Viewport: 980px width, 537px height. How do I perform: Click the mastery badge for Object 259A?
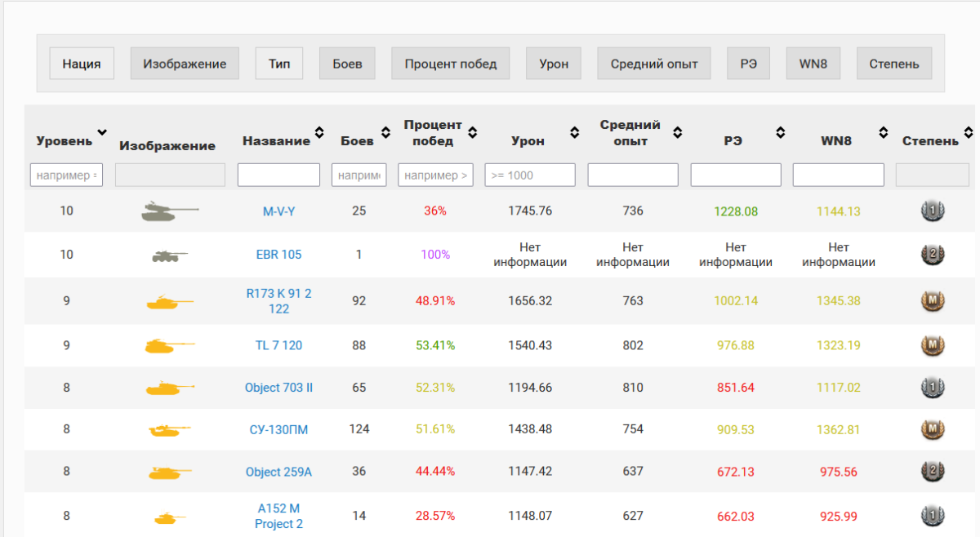932,472
